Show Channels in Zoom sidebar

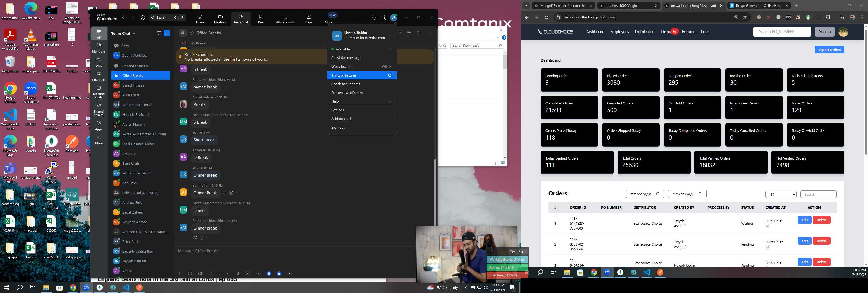click(x=99, y=76)
